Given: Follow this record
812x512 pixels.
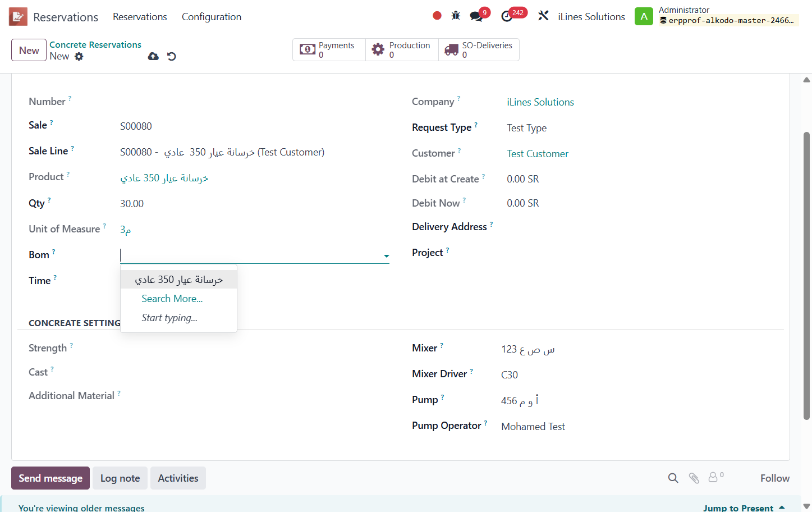Looking at the screenshot, I should coord(774,478).
